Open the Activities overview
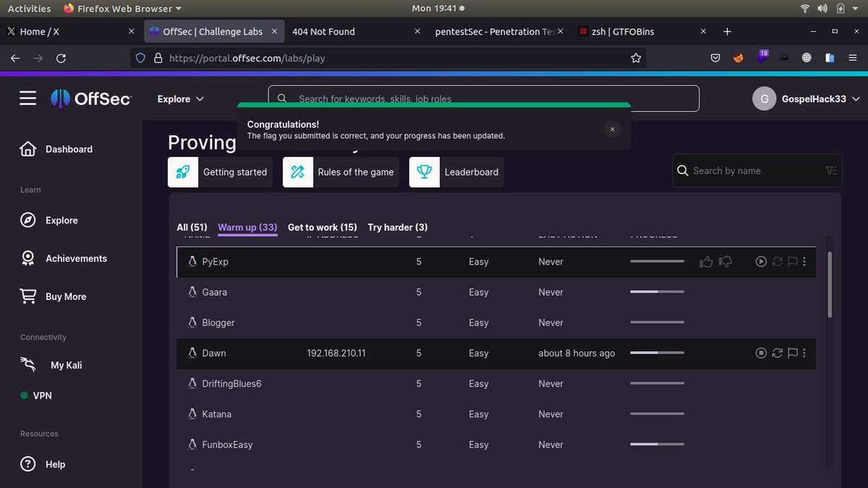868x488 pixels. pos(29,9)
